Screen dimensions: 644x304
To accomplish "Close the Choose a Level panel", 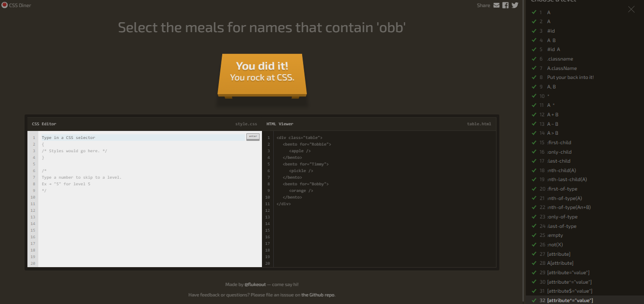I will click(x=631, y=9).
